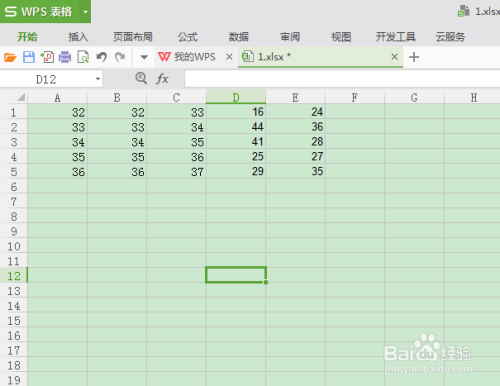Select column G header
This screenshot has width=500, height=386.
414,97
